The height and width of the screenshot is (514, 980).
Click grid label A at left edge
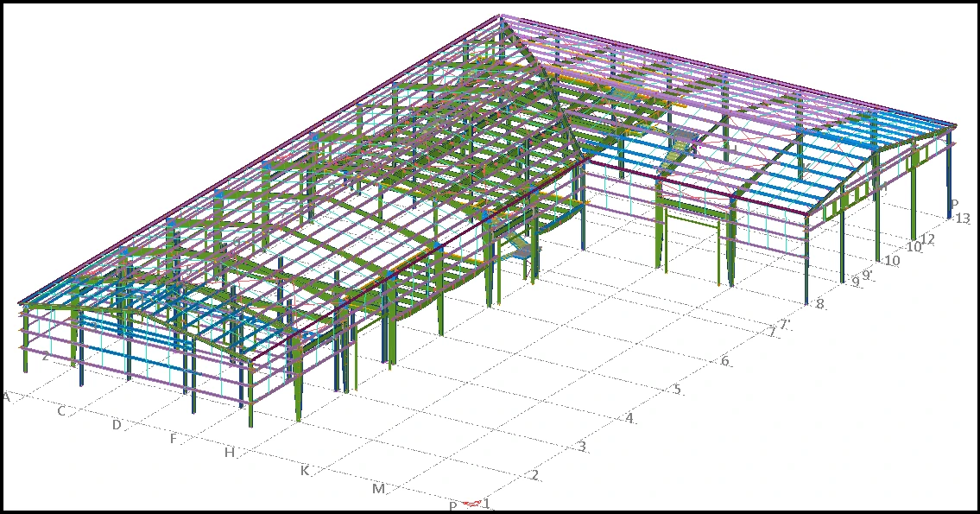[x=6, y=397]
